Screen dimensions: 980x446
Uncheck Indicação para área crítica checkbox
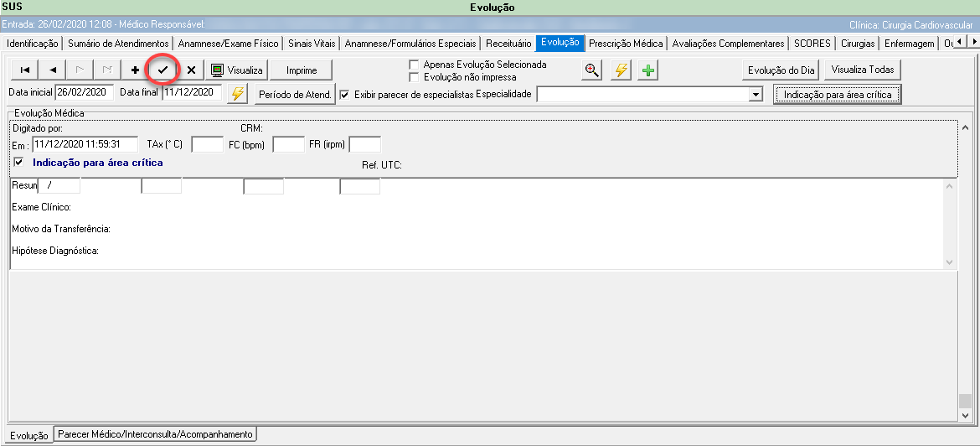click(x=18, y=162)
